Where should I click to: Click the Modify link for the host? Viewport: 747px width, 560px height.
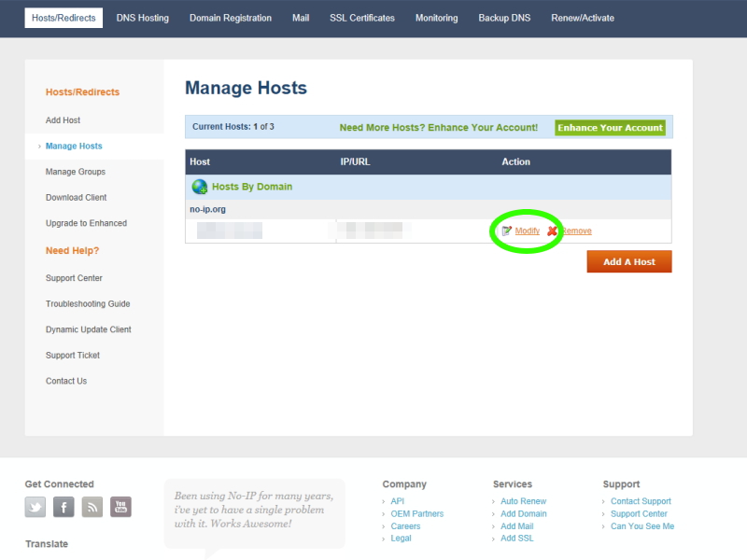(x=528, y=231)
